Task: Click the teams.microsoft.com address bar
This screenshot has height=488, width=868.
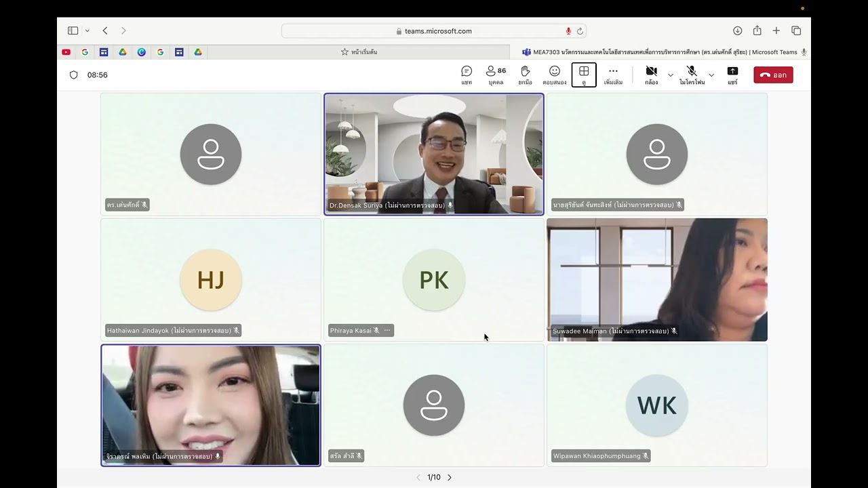Action: point(434,31)
